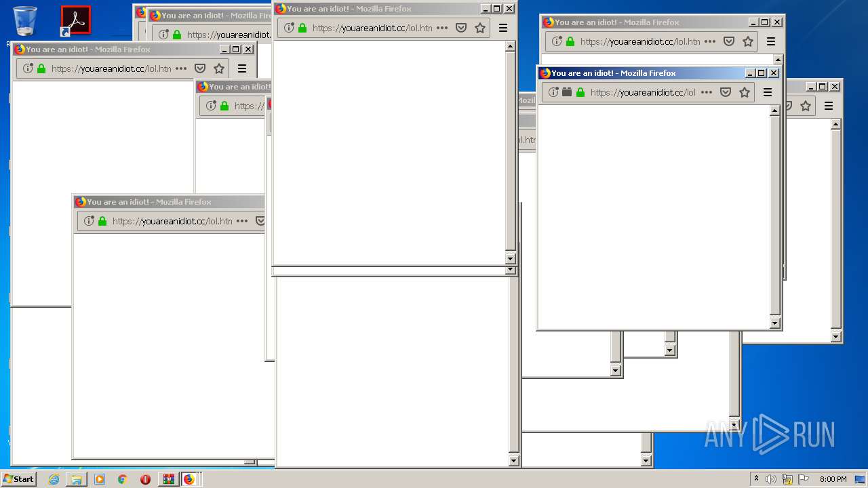Open site info icon in lower-left Firefox window
Viewport: 868px width, 488px height.
[x=89, y=221]
